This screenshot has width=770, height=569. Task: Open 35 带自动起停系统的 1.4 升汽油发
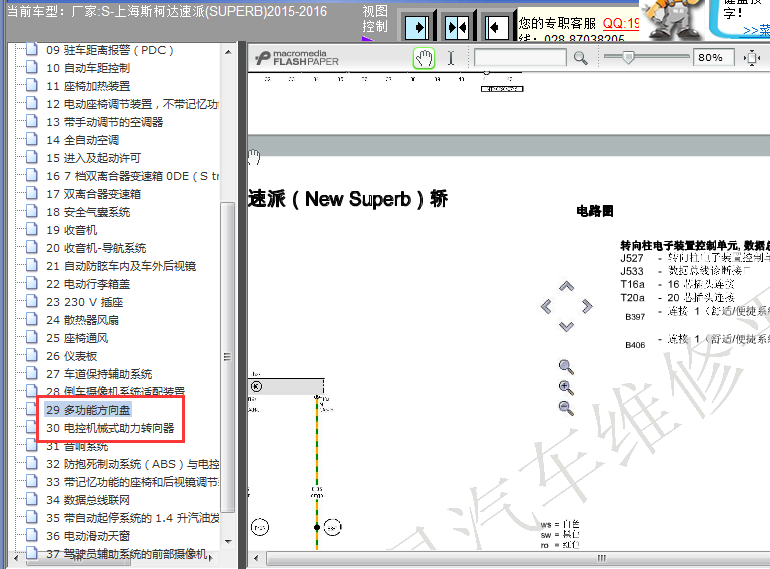pos(133,518)
